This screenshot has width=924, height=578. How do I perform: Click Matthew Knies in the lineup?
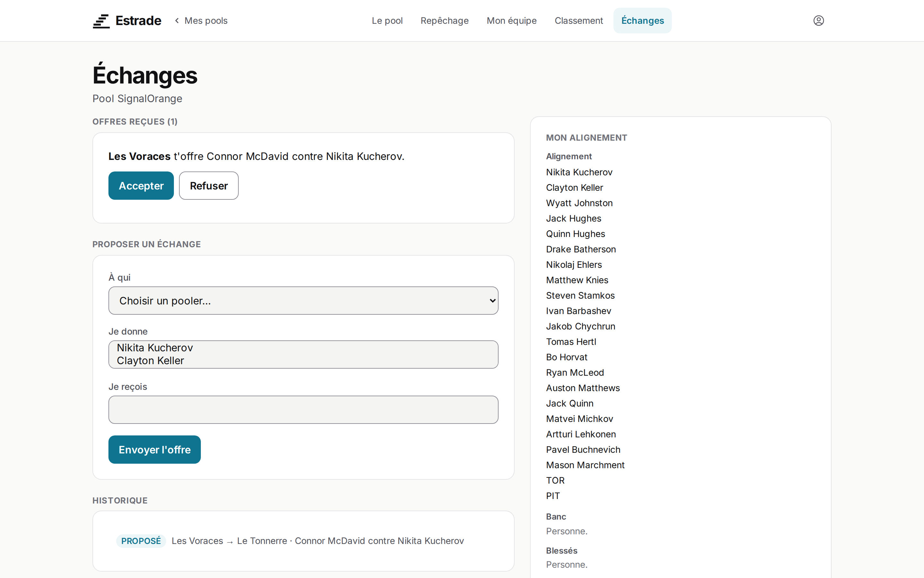(x=577, y=280)
